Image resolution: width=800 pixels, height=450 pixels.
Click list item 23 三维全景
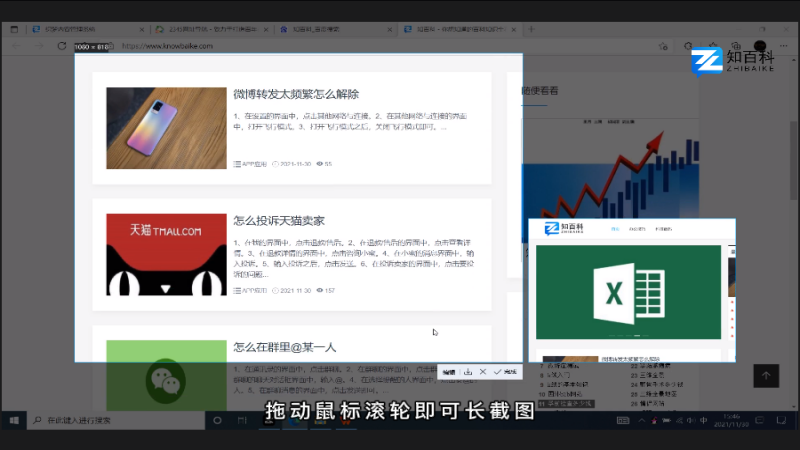pos(647,375)
